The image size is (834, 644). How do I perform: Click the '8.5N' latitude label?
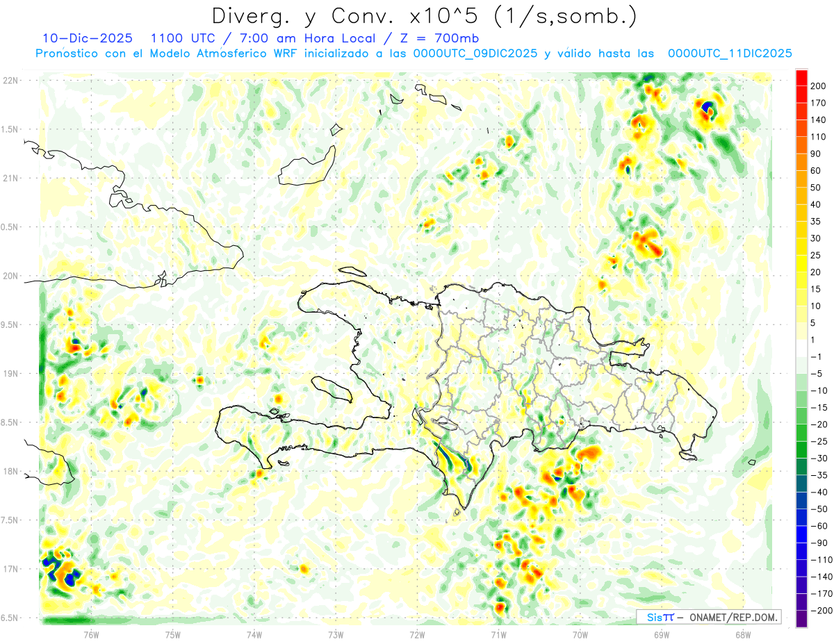10,422
